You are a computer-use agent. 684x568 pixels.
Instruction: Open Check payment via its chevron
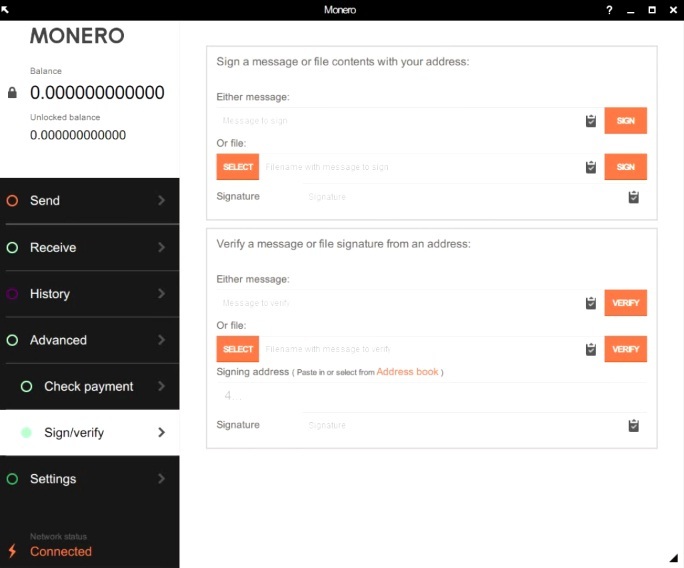coord(161,386)
